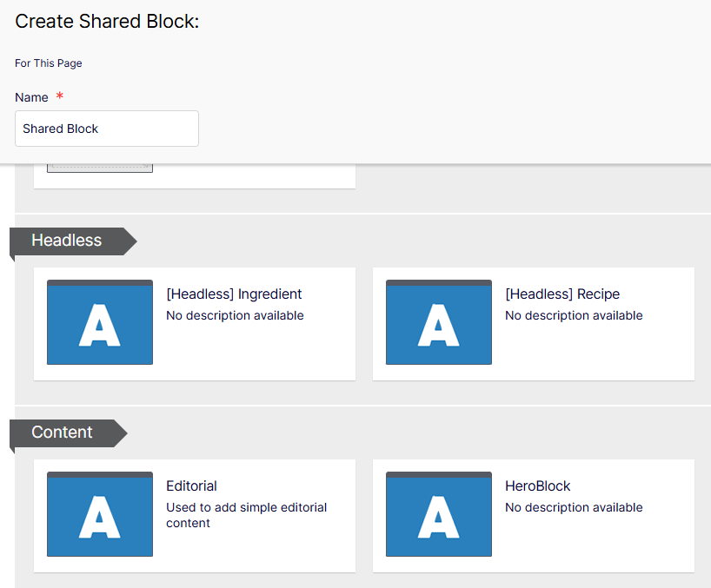711x588 pixels.
Task: Select the [Headless] Ingredient block icon
Action: [100, 322]
